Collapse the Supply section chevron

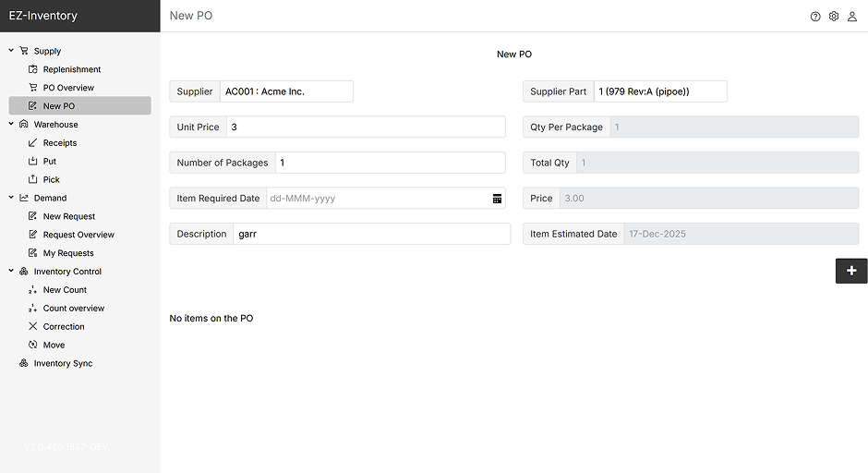pos(11,50)
